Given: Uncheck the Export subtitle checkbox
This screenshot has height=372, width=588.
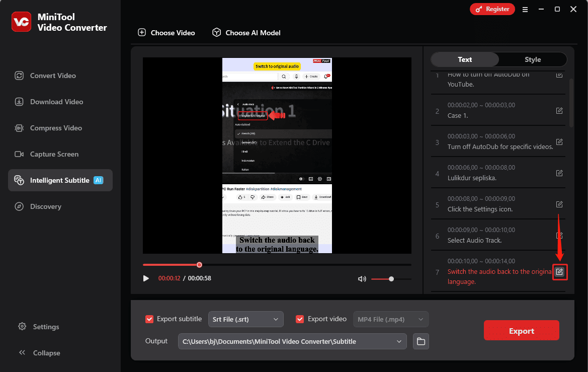Looking at the screenshot, I should (149, 319).
